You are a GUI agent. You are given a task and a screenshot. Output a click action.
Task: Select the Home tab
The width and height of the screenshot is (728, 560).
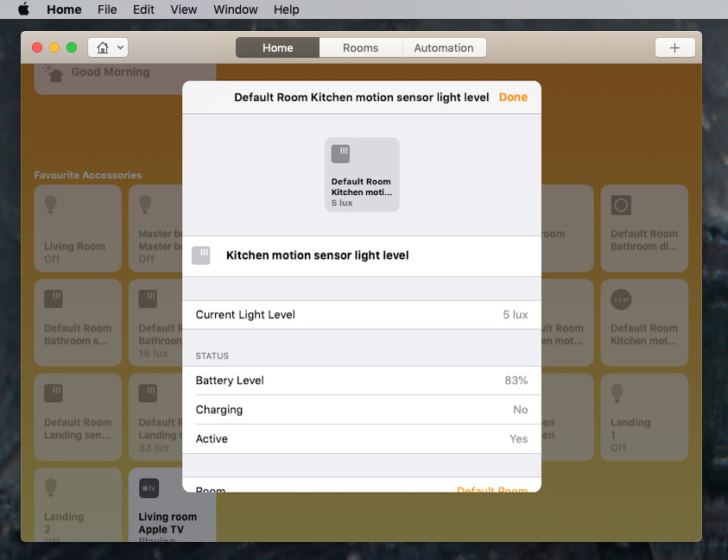(x=278, y=47)
